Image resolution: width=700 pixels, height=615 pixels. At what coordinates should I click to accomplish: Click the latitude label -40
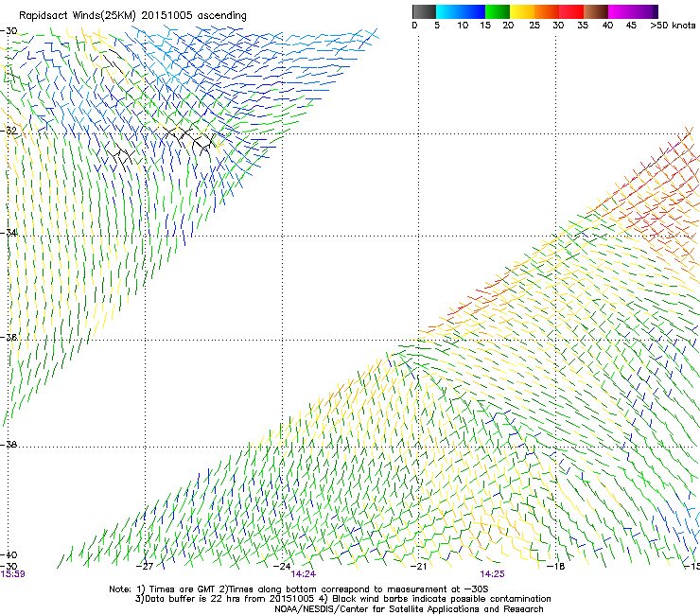point(9,554)
